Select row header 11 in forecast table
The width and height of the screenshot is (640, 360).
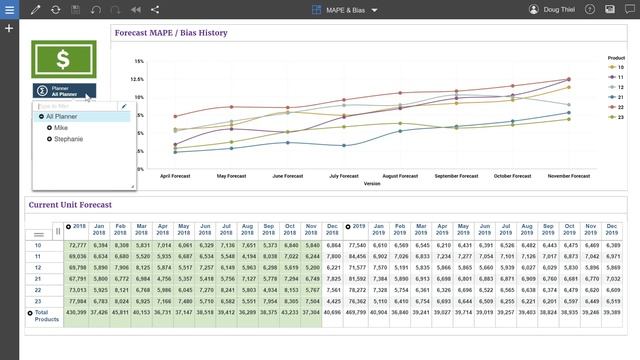[x=38, y=257]
